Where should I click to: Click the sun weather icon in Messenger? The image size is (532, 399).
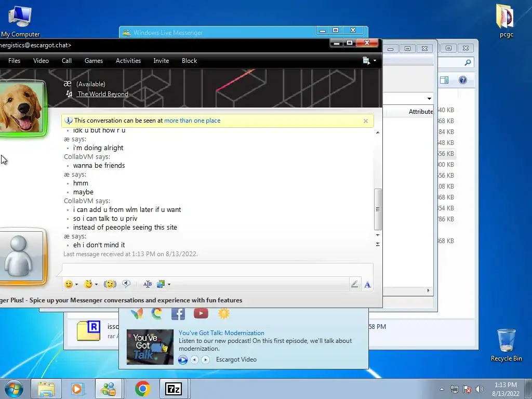[x=223, y=313]
